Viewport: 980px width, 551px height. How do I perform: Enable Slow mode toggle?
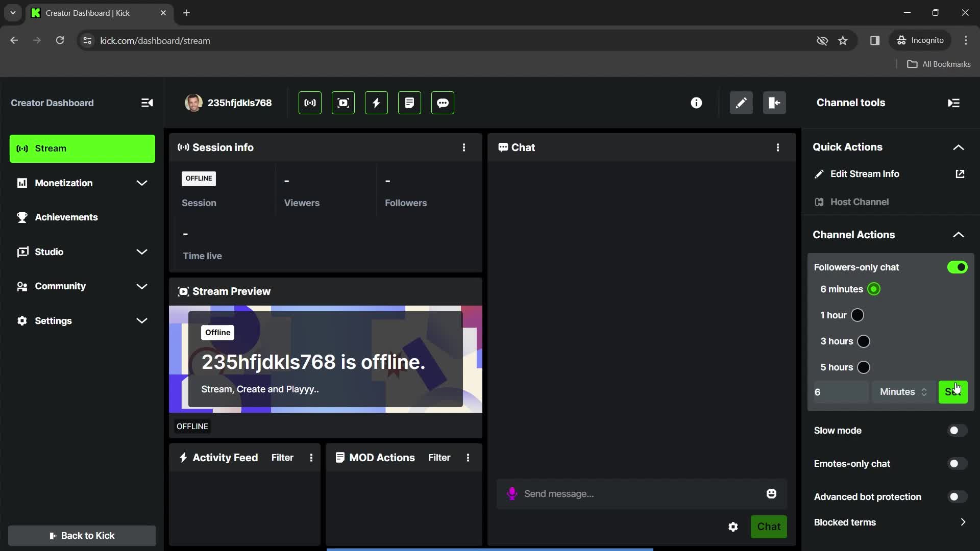(957, 431)
